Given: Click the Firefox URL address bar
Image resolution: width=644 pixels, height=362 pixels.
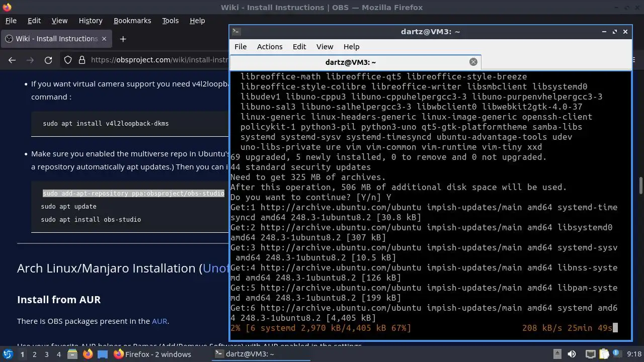Looking at the screenshot, I should point(159,60).
